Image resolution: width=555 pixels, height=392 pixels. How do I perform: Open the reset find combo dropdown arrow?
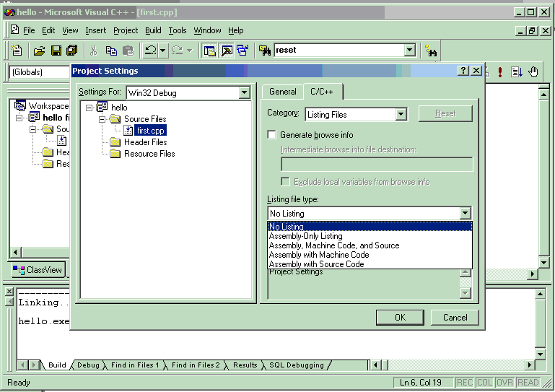409,50
